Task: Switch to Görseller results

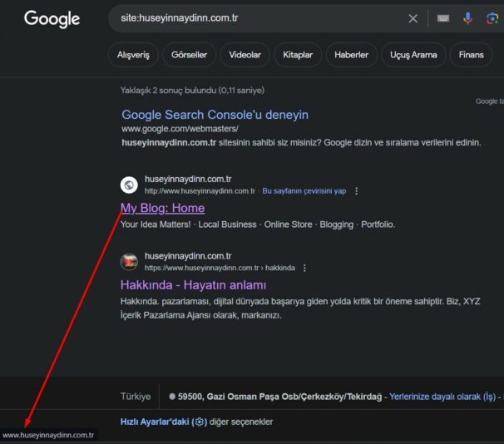Action: (x=189, y=55)
